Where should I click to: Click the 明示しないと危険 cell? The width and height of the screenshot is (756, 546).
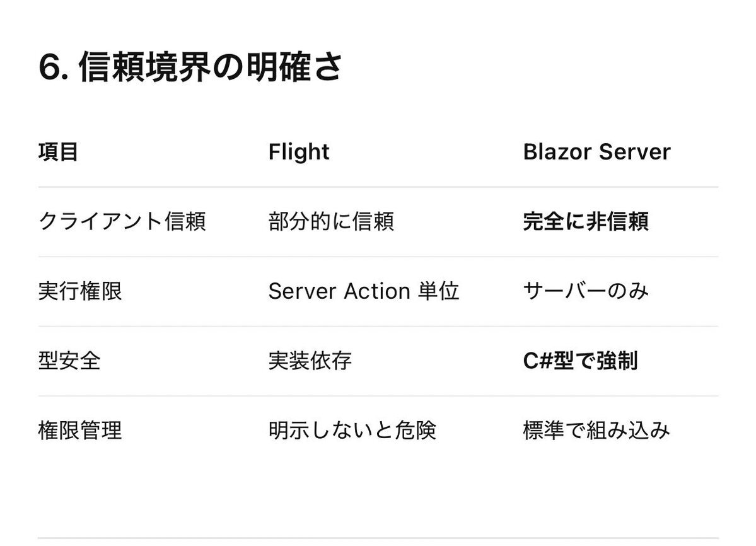352,431
